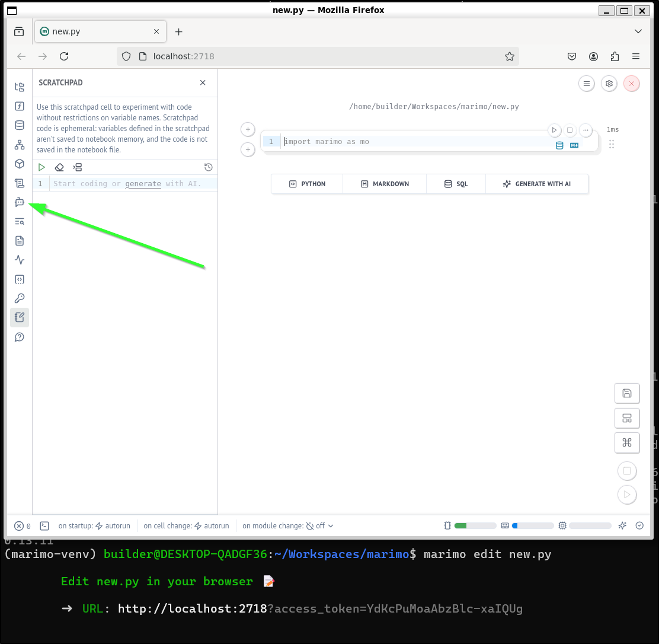Screen dimensions: 659x644
Task: Open notebook settings gear
Action: point(609,84)
